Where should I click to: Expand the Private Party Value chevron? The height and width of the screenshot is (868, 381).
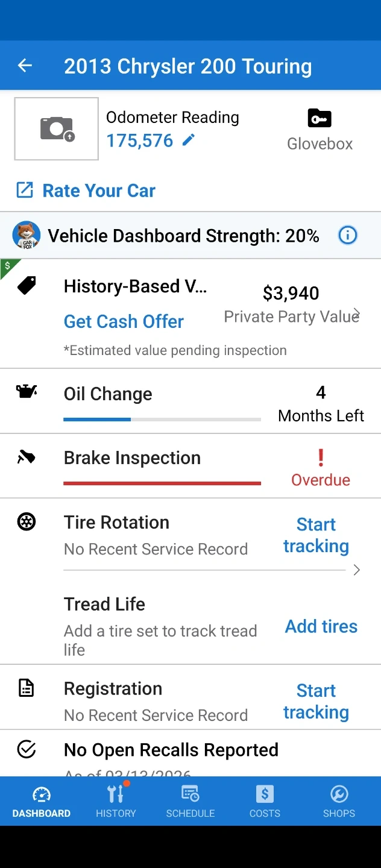coord(357,313)
